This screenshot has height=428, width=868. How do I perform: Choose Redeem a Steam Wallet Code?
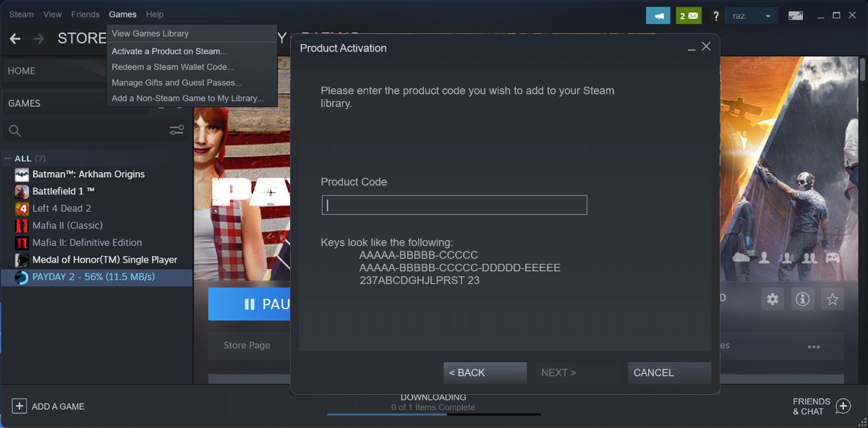[173, 67]
